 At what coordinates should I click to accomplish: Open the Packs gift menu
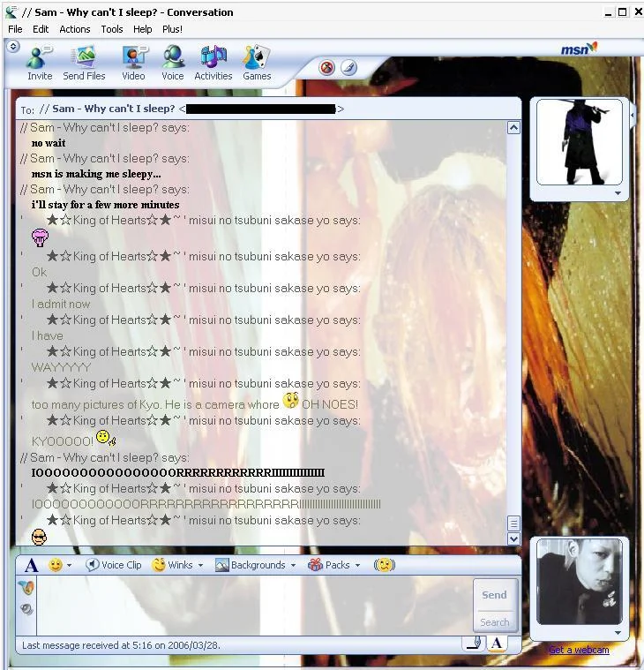click(329, 565)
